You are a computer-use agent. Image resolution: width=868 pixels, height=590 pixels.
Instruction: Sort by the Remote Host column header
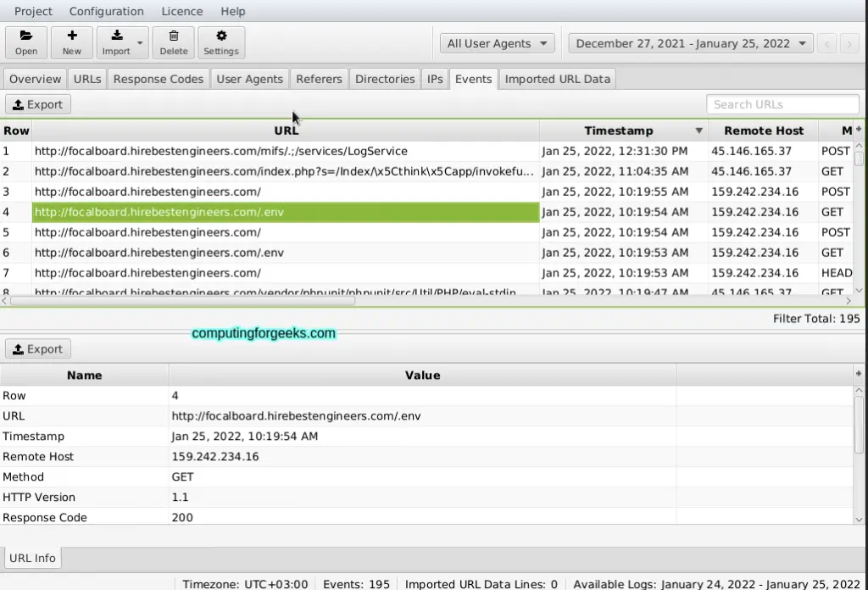(764, 131)
